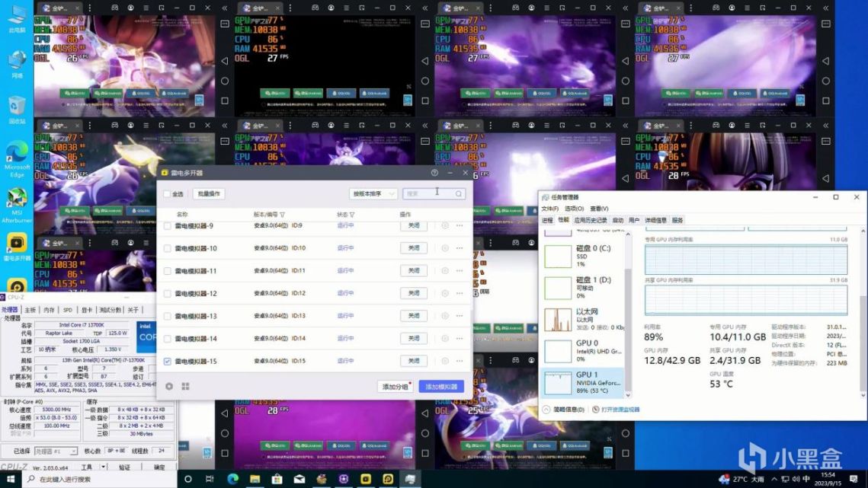Click the blue 添加模拟器 button
This screenshot has height=488, width=868.
click(441, 386)
